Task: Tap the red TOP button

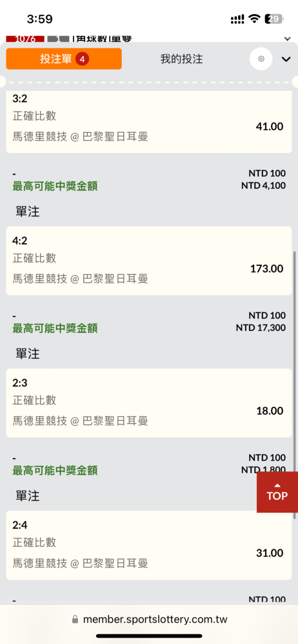Action: 277,492
